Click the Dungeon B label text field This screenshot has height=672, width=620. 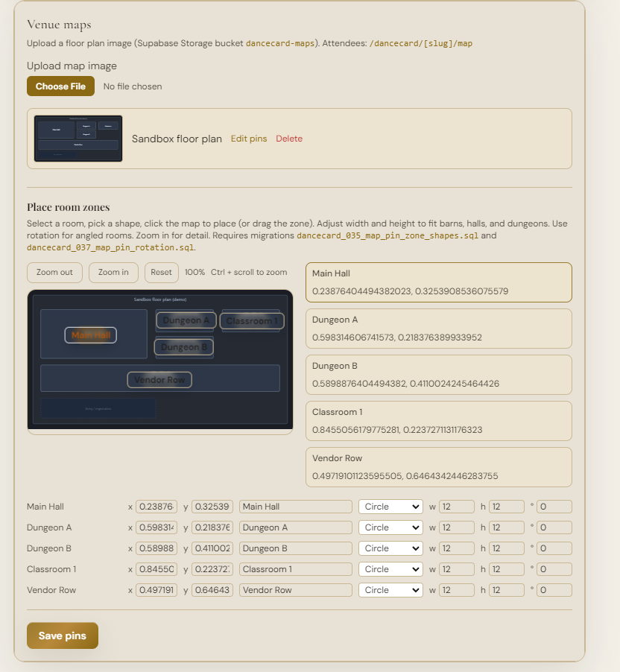point(296,548)
